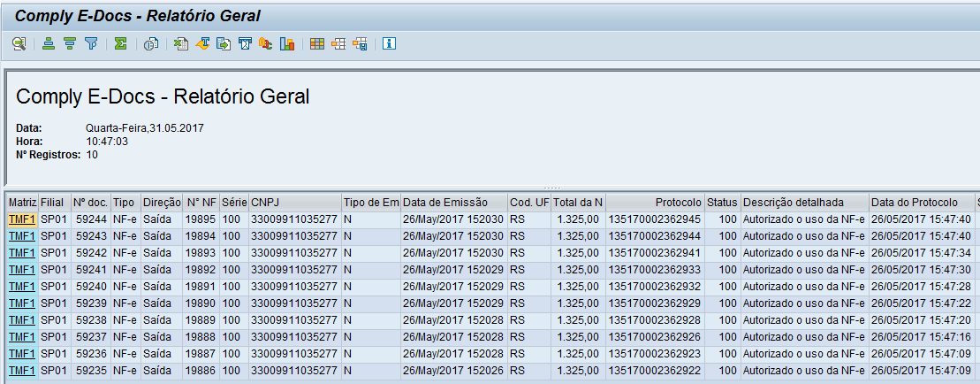Select the N° NF column header
Screen dimensions: 980x384
(201, 203)
